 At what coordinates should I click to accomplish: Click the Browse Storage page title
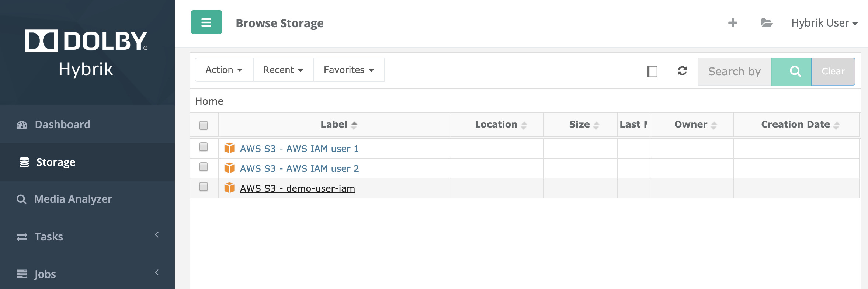(x=280, y=23)
